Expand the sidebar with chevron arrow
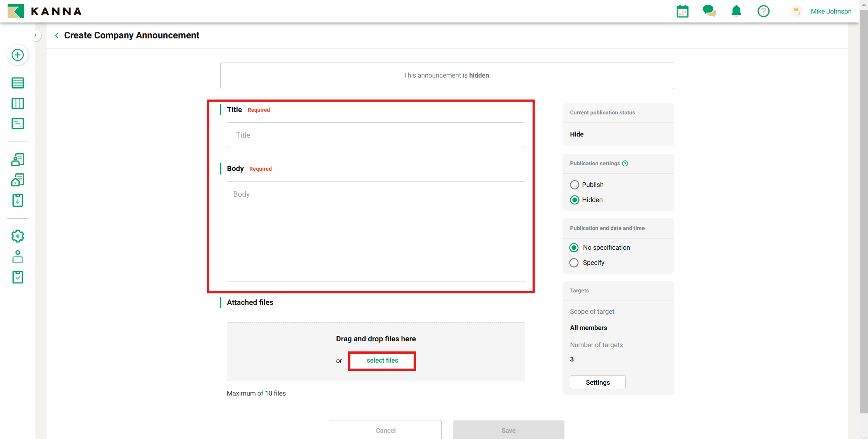 pos(35,35)
